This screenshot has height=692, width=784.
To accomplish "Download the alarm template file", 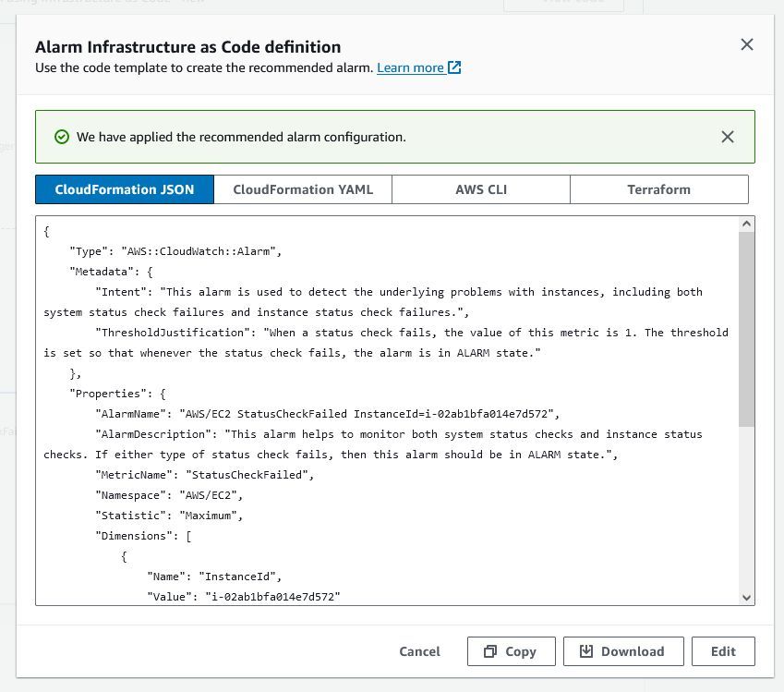I will pos(623,651).
